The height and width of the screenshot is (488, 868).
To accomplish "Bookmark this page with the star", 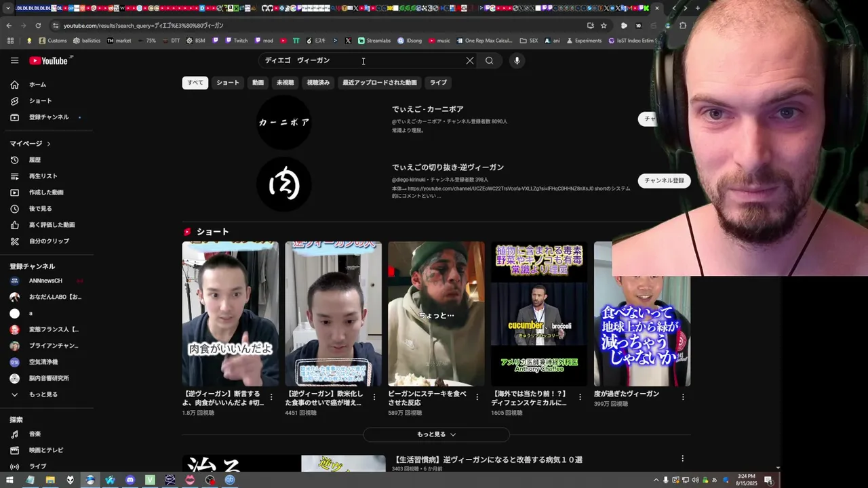I will pos(604,25).
